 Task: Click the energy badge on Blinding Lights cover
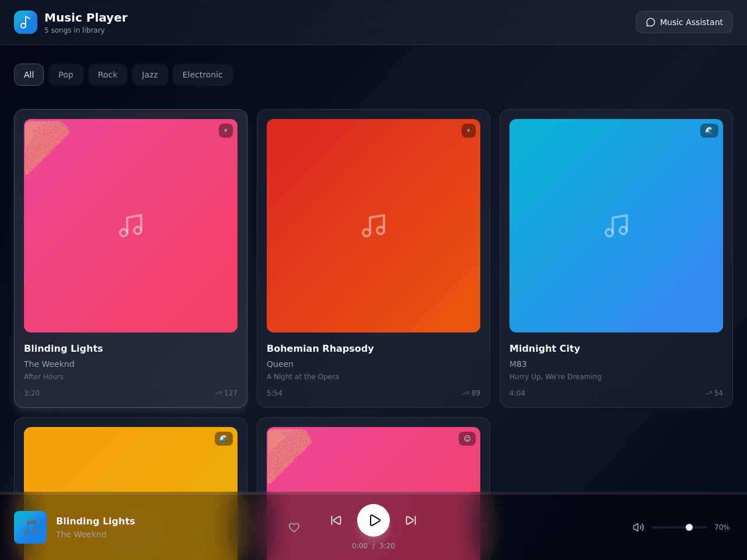[226, 131]
